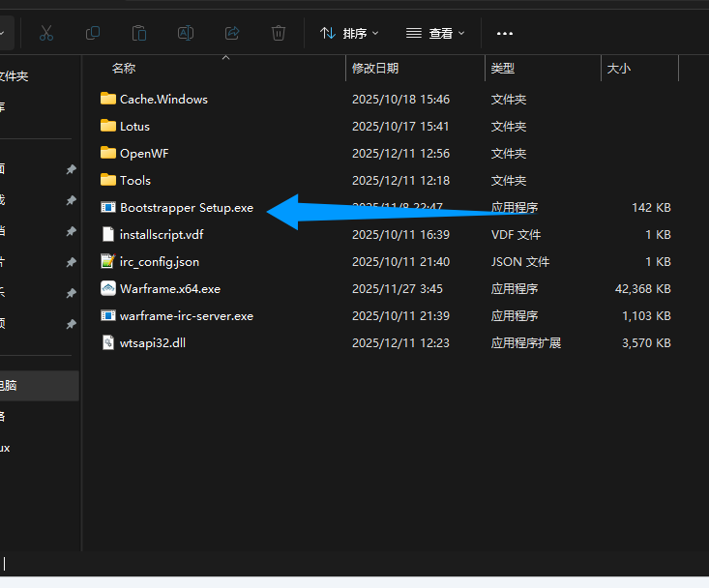The width and height of the screenshot is (709, 588).
Task: Click the Paste clipboard icon
Action: tap(139, 33)
